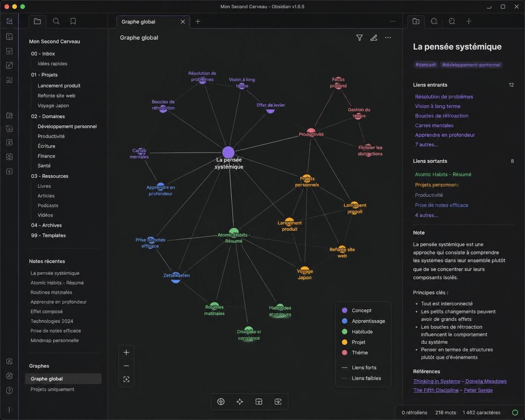
Task: Click the pencil edit icon in graph header
Action: [374, 37]
